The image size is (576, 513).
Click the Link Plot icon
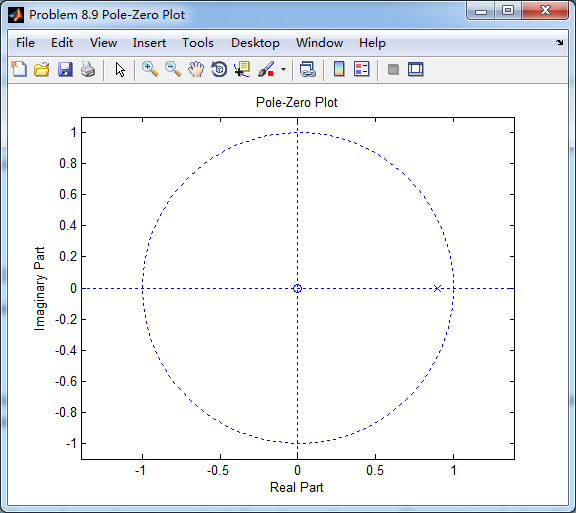(x=307, y=69)
